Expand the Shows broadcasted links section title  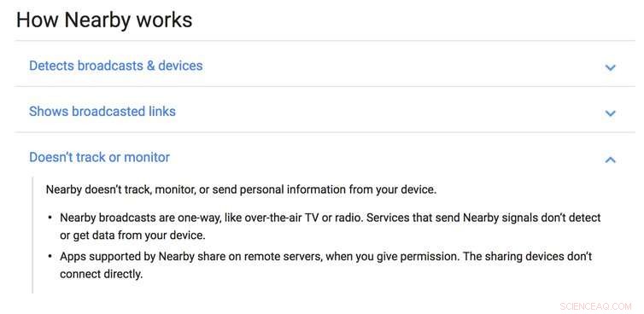point(102,112)
